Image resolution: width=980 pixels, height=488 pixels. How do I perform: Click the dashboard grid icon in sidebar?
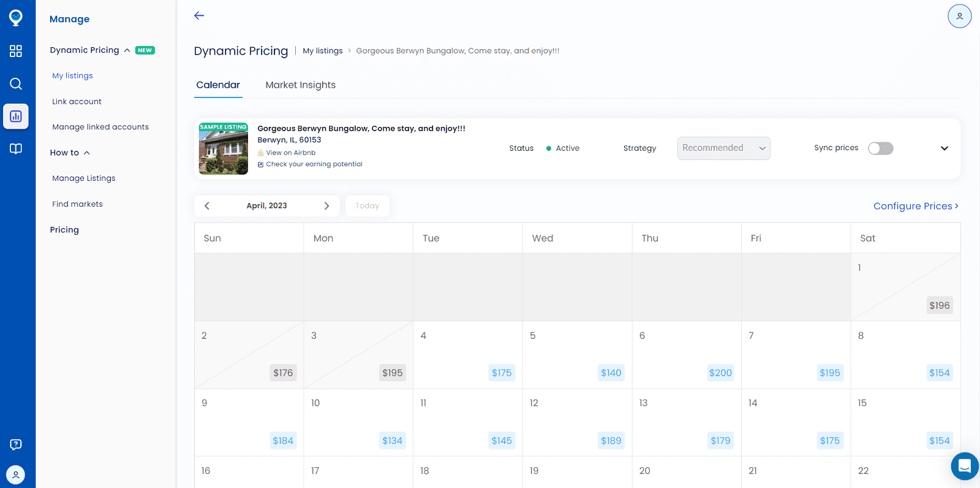pos(16,51)
